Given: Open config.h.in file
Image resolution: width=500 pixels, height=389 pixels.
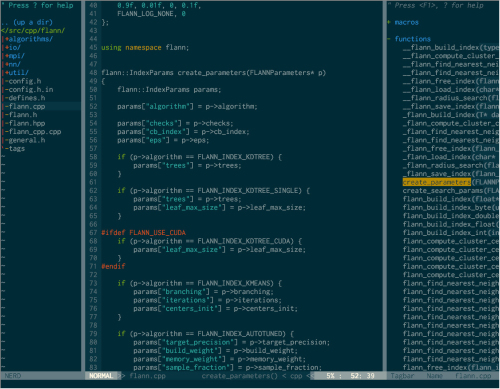Looking at the screenshot, I should [31, 90].
